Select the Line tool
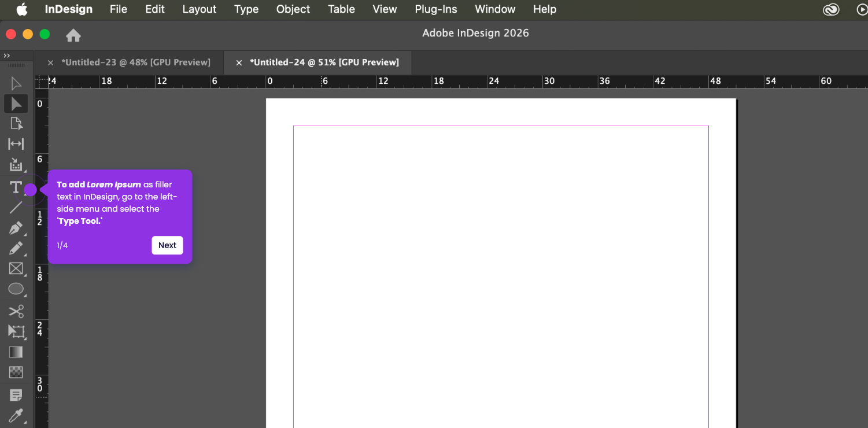 (16, 207)
